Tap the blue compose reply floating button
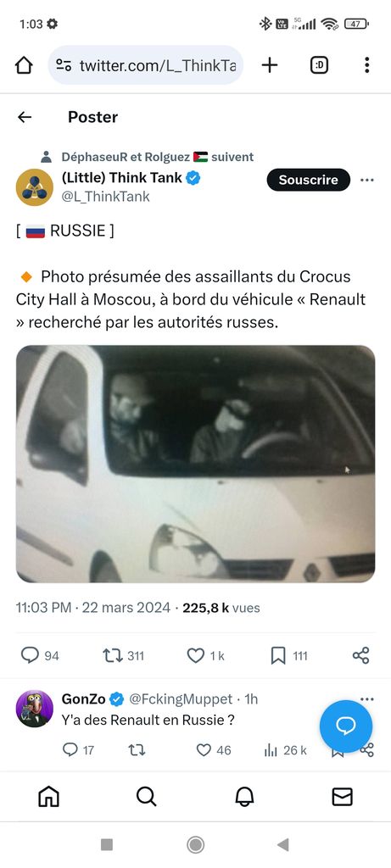 (x=345, y=726)
